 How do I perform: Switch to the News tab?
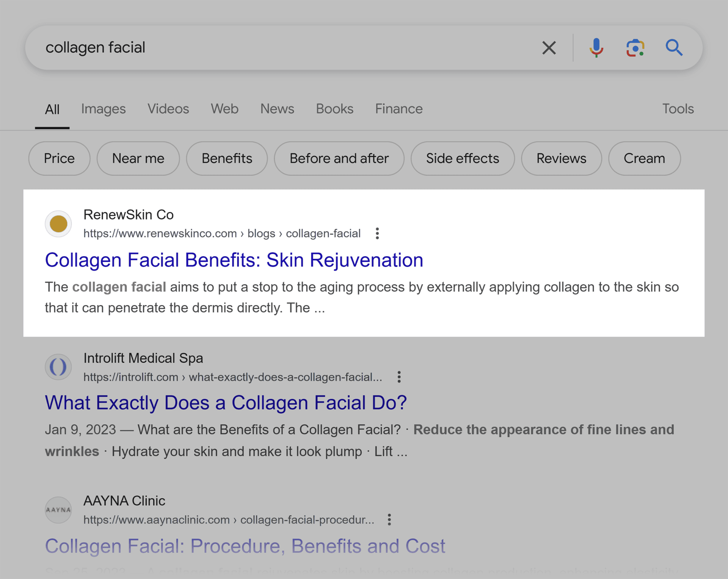coord(277,109)
